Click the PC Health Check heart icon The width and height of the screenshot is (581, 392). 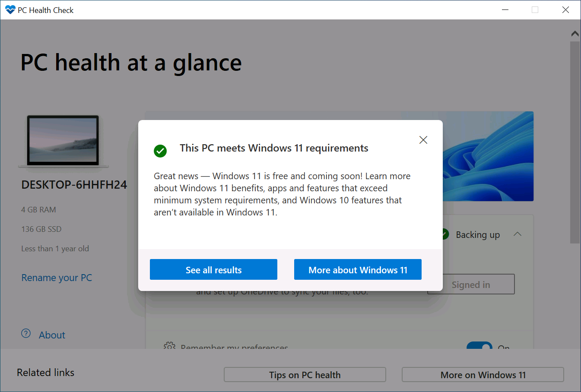[x=10, y=10]
